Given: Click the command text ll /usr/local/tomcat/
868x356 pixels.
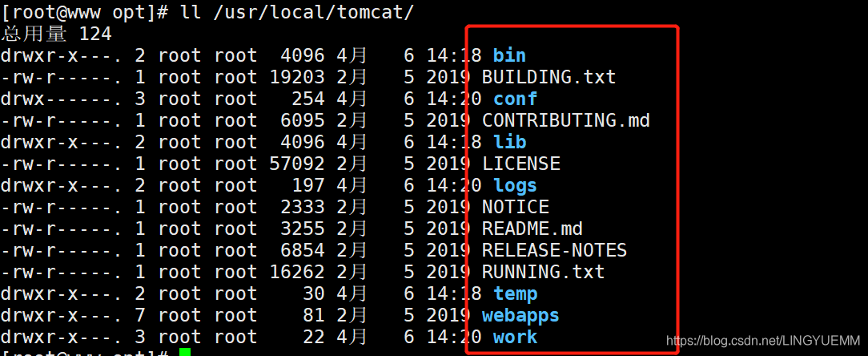Looking at the screenshot, I should [297, 12].
